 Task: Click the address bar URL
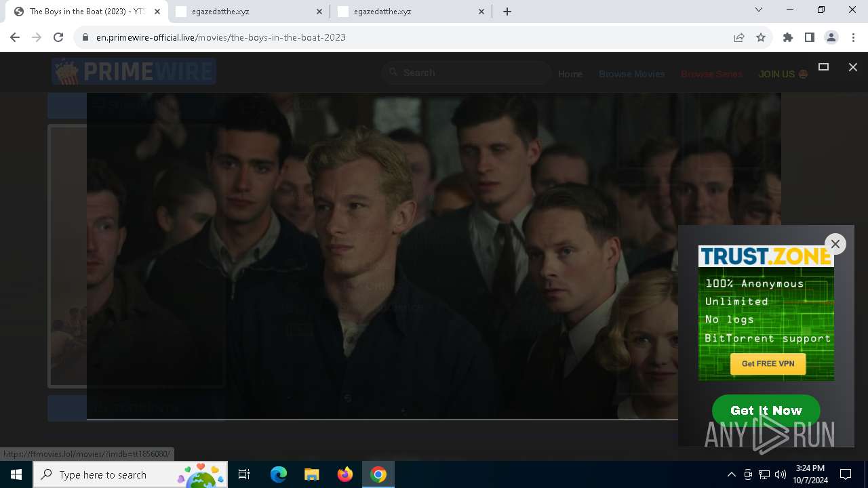pos(221,37)
